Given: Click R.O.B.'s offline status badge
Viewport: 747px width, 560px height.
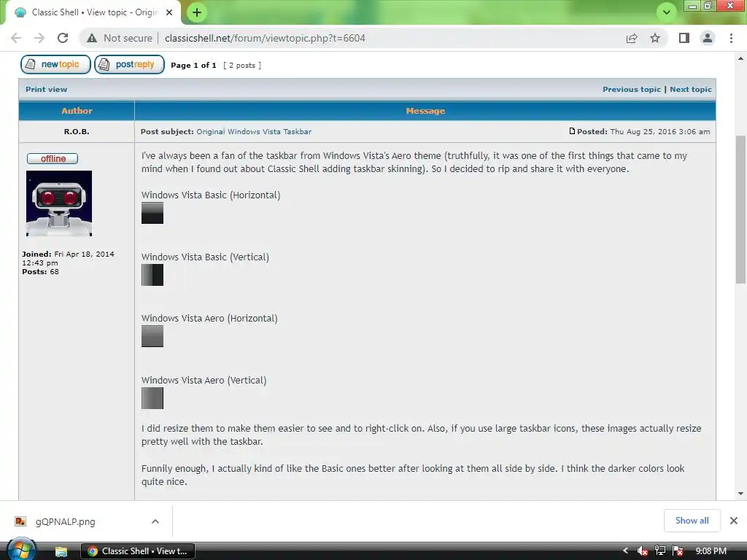Looking at the screenshot, I should click(53, 158).
